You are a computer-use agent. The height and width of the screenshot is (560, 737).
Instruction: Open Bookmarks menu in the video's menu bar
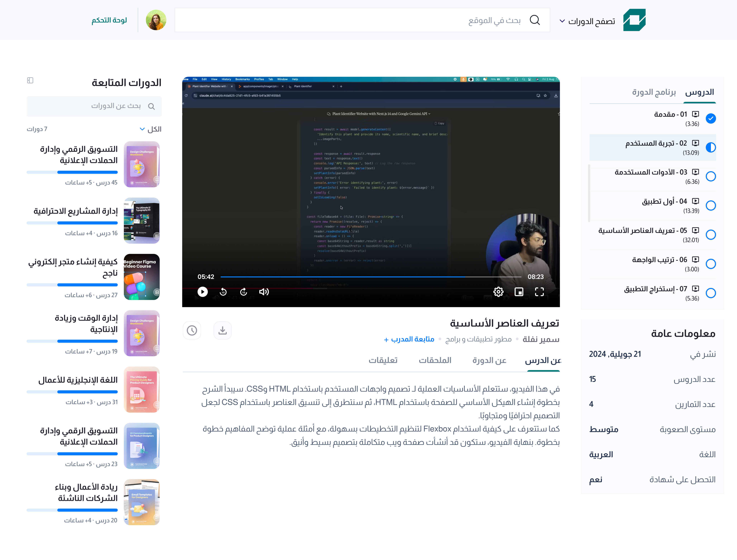[242, 79]
